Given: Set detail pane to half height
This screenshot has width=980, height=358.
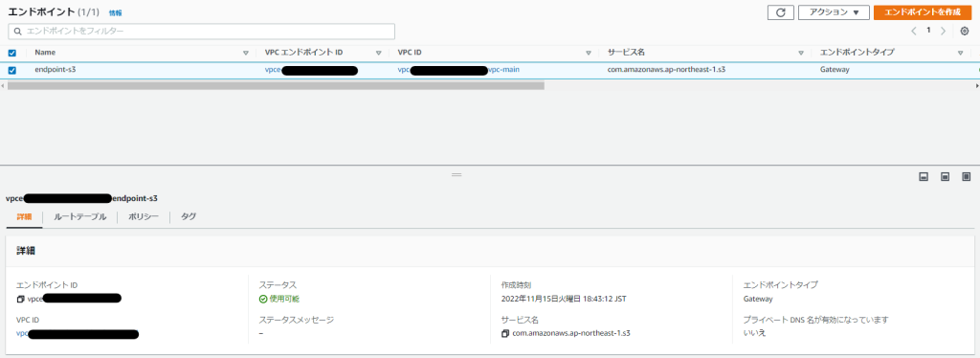Looking at the screenshot, I should (x=945, y=177).
